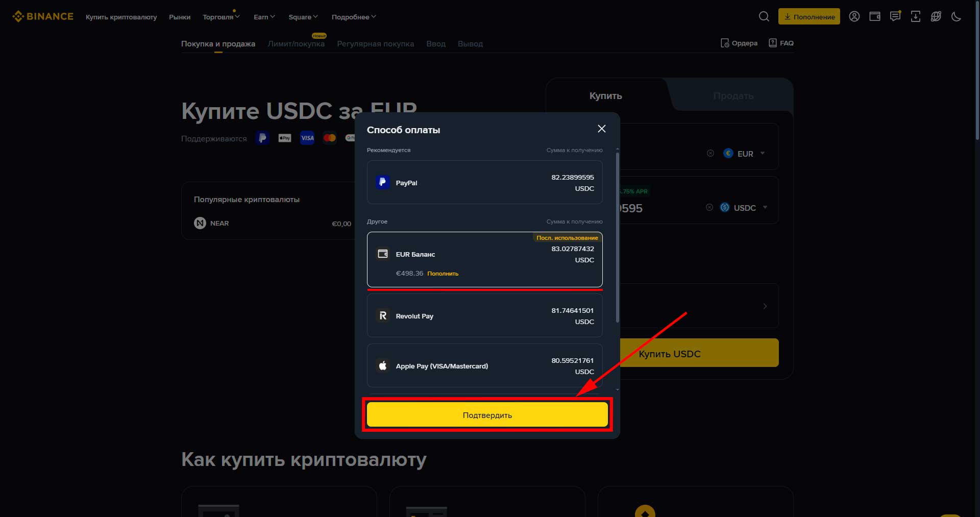
Task: Open the Ордера link
Action: click(x=739, y=43)
